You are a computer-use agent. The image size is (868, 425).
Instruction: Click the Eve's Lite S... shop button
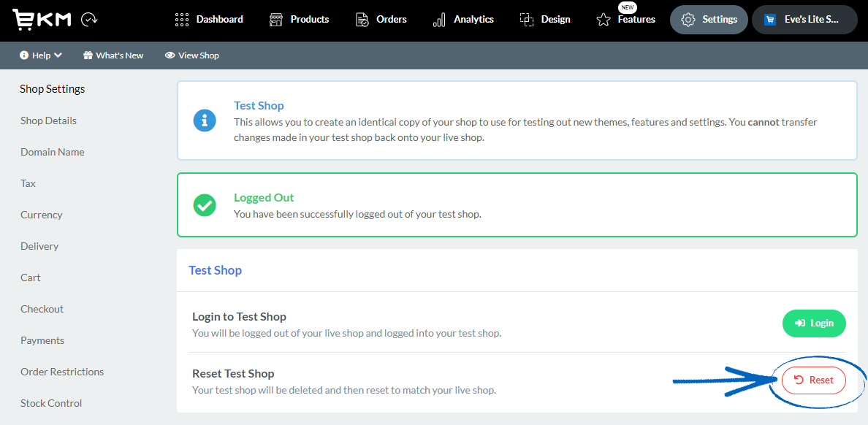pyautogui.click(x=804, y=20)
